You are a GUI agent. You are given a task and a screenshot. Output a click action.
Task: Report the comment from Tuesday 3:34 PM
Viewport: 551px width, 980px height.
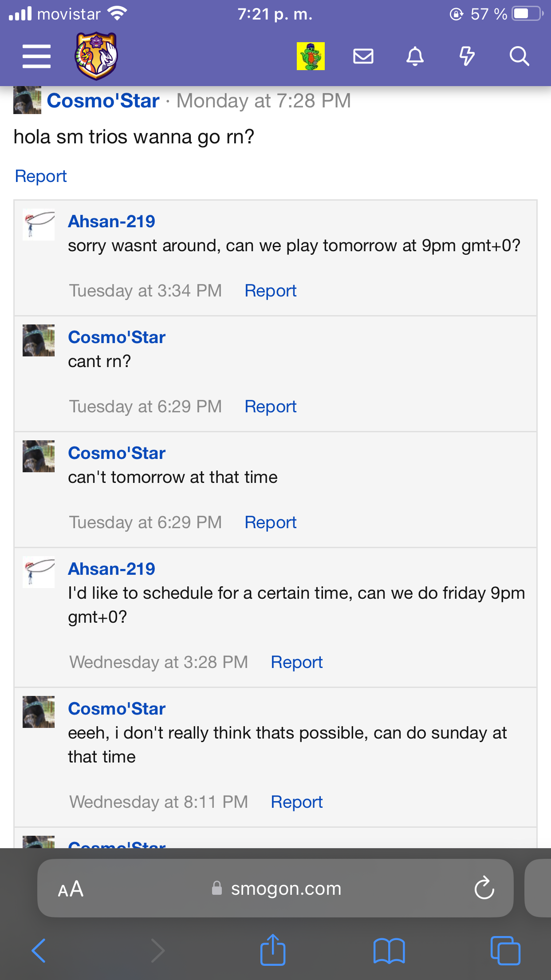tap(270, 291)
